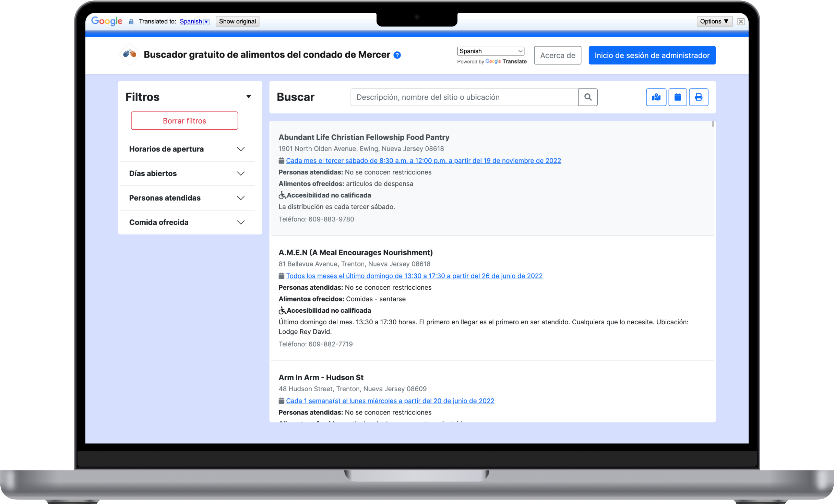This screenshot has height=504, width=834.
Task: Click the Borrar filtros button
Action: [x=184, y=121]
